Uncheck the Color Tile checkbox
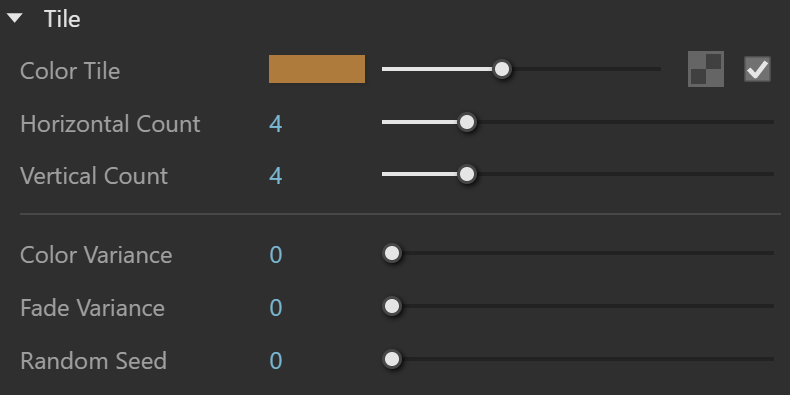The image size is (790, 395). click(x=757, y=69)
